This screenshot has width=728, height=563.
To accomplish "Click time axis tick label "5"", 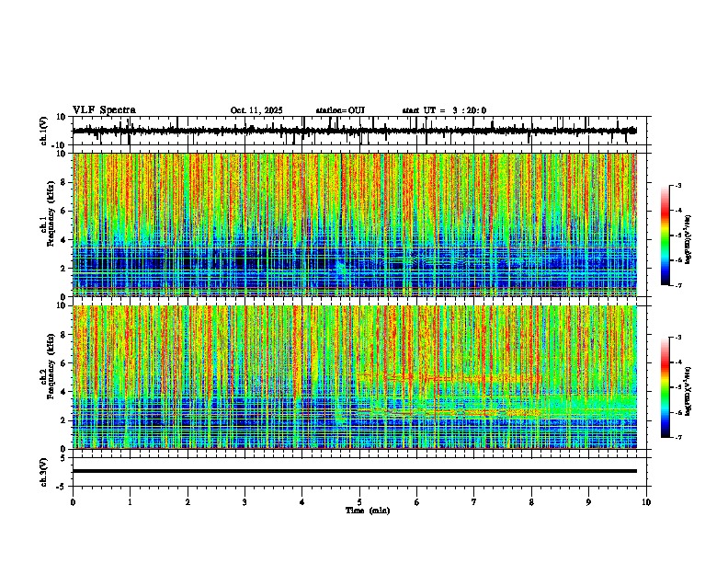I will [x=359, y=502].
